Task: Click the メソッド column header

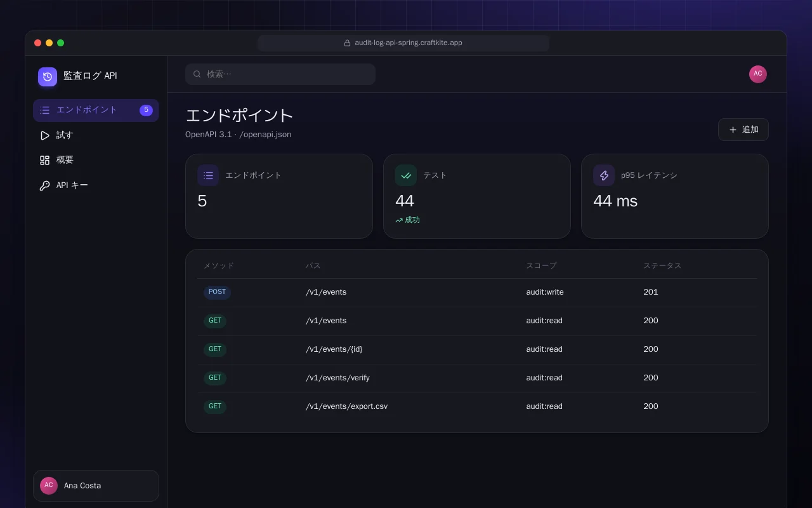Action: point(219,265)
